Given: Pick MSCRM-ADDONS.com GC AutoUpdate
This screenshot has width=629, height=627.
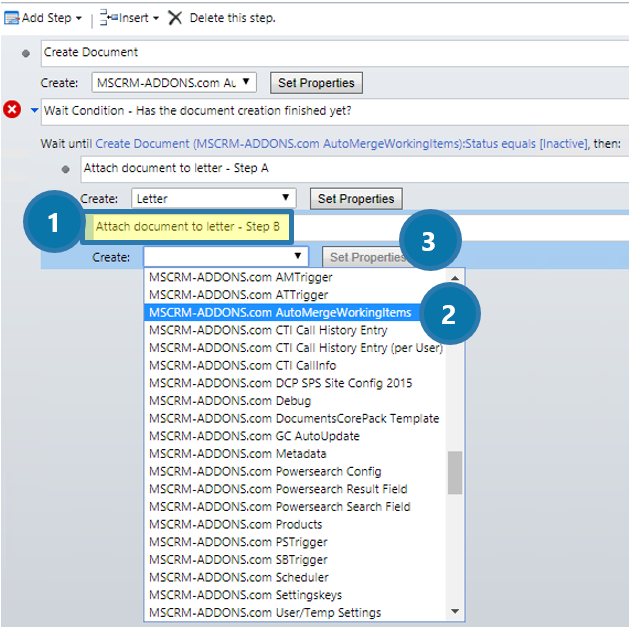Looking at the screenshot, I should pos(295,436).
